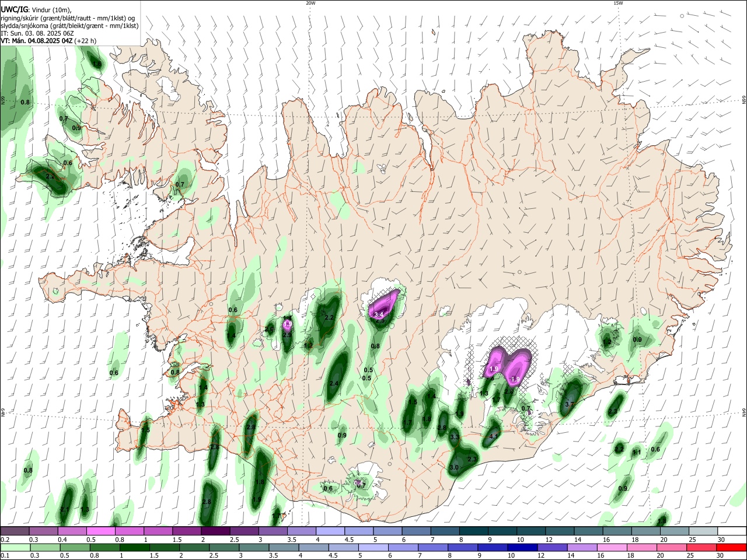Click the '1.1' precipitation value offshore southeast
Screen dimensions: 747x560
click(x=637, y=452)
